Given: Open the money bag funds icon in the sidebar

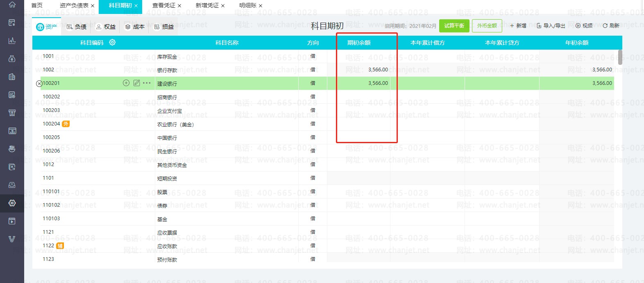Looking at the screenshot, I should pyautogui.click(x=12, y=59).
